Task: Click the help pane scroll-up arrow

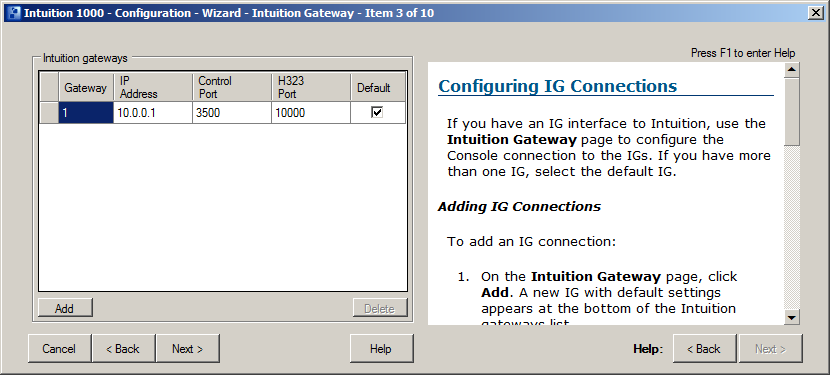Action: point(792,69)
